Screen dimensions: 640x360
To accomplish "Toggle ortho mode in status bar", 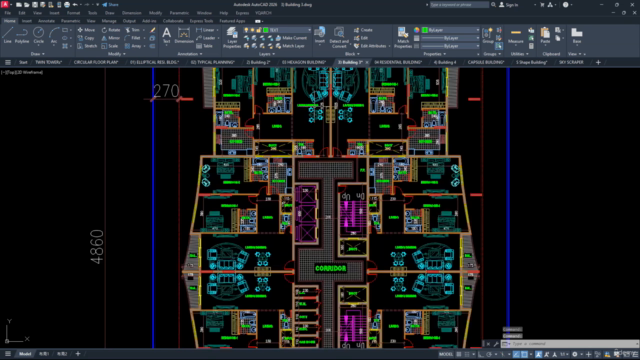I will pos(480,354).
